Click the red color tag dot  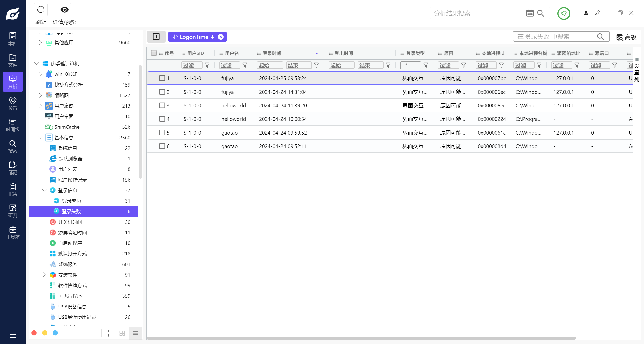[x=34, y=333]
